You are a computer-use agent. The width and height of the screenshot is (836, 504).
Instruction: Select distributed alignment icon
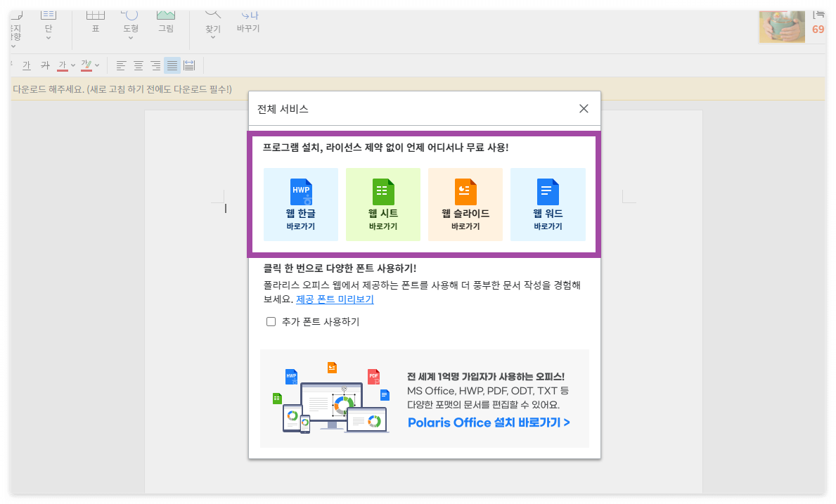[189, 65]
